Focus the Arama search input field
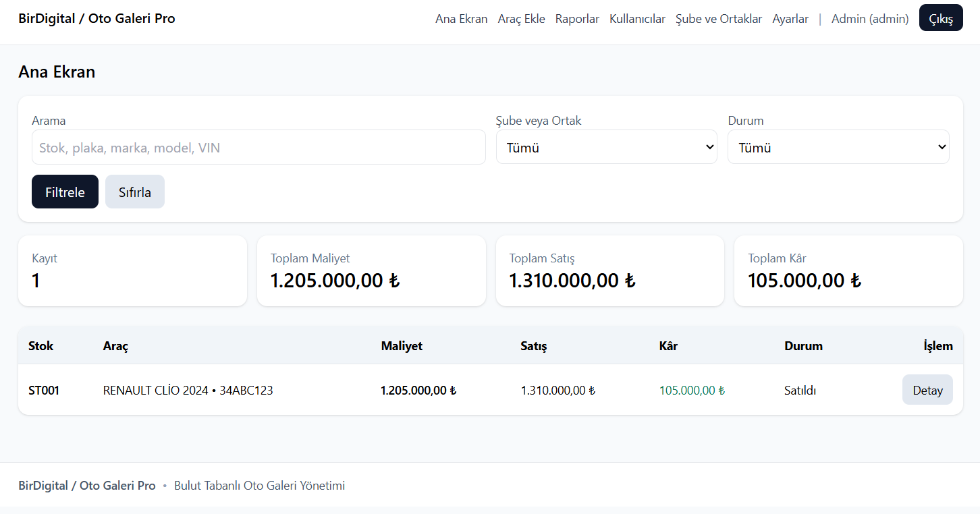The height and width of the screenshot is (514, 980). [258, 147]
